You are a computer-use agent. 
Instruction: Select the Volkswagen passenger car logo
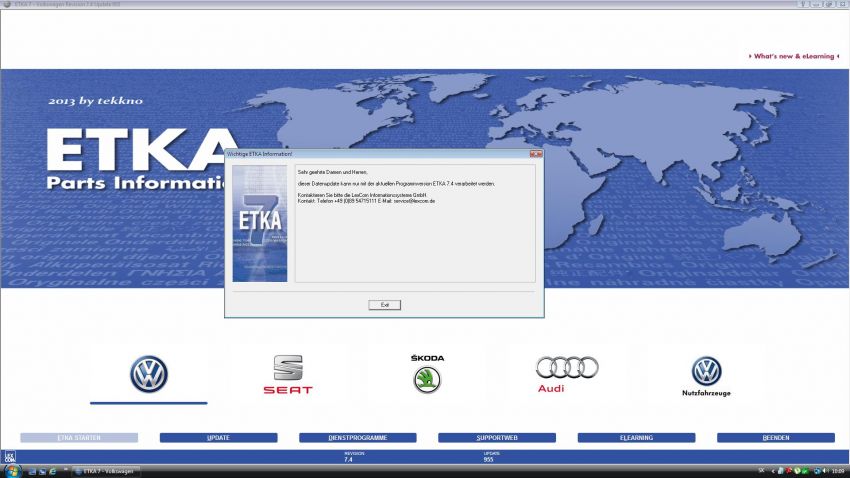(x=149, y=374)
